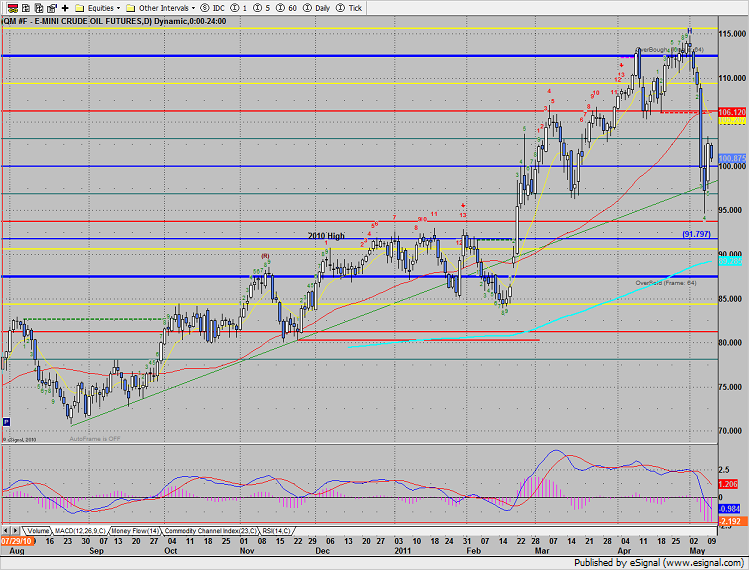Open the Commodity Channel Index(23,C) tab
Image resolution: width=749 pixels, height=570 pixels.
tap(210, 531)
